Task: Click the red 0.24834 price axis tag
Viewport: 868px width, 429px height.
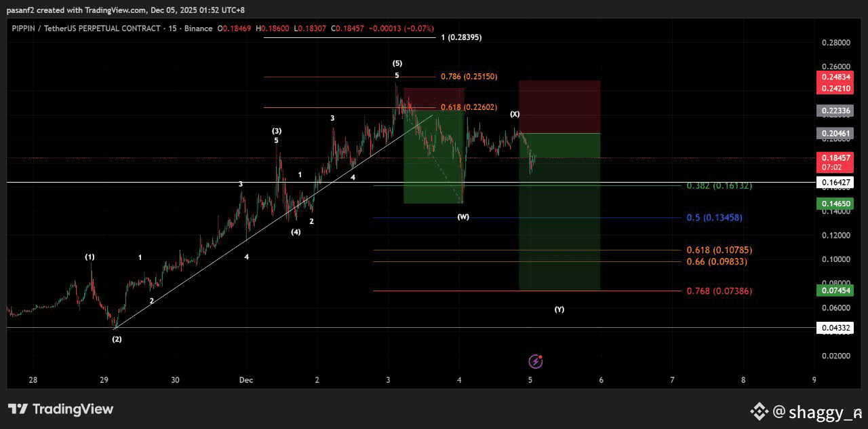Action: coord(836,78)
